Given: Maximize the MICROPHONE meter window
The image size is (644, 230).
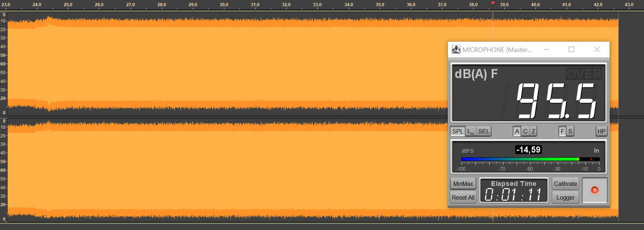Looking at the screenshot, I should click(572, 49).
